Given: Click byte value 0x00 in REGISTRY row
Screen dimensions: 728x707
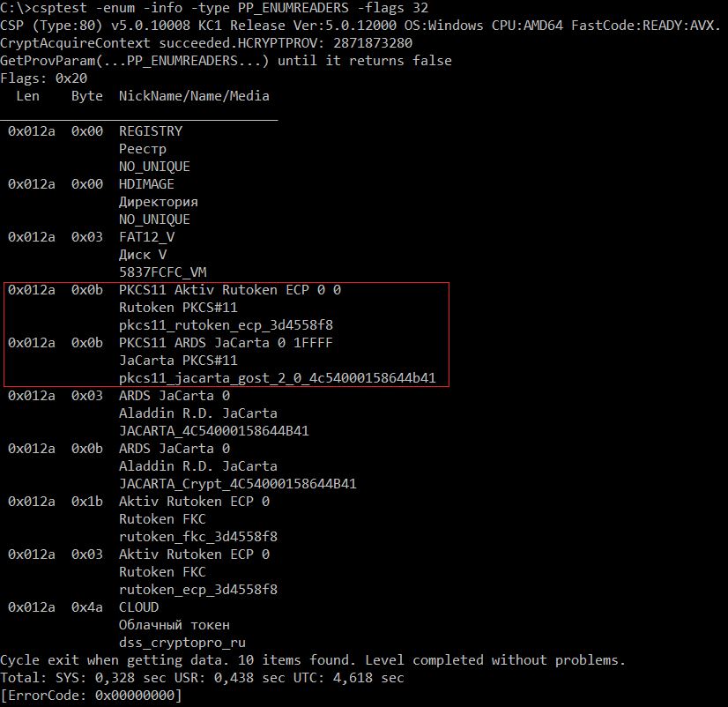Looking at the screenshot, I should [87, 131].
